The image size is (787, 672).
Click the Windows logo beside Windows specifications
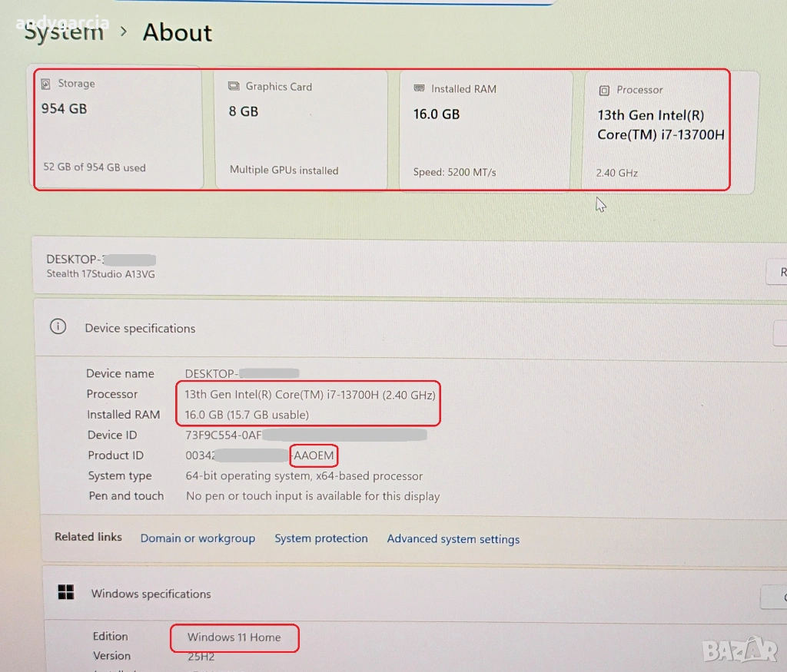pyautogui.click(x=67, y=592)
